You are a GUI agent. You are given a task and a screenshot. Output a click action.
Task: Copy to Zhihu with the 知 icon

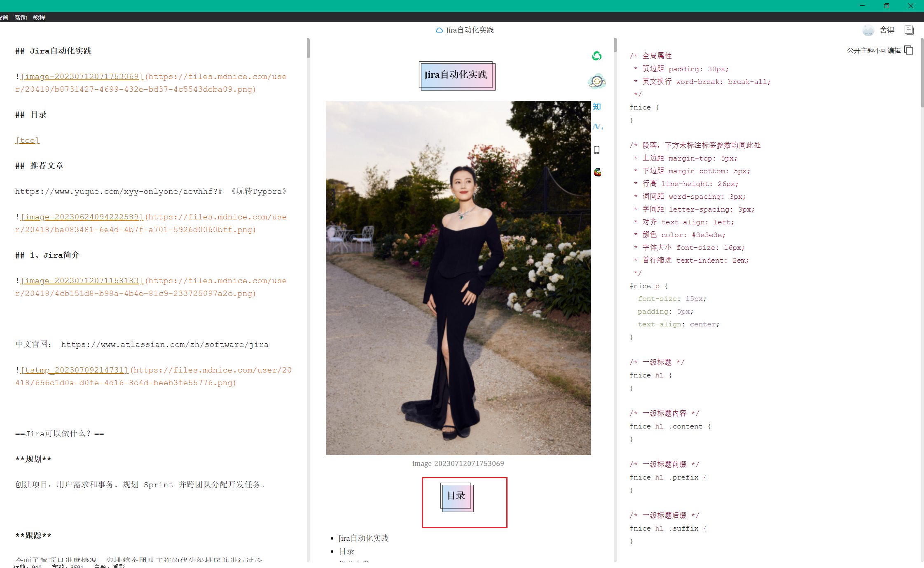pyautogui.click(x=597, y=107)
